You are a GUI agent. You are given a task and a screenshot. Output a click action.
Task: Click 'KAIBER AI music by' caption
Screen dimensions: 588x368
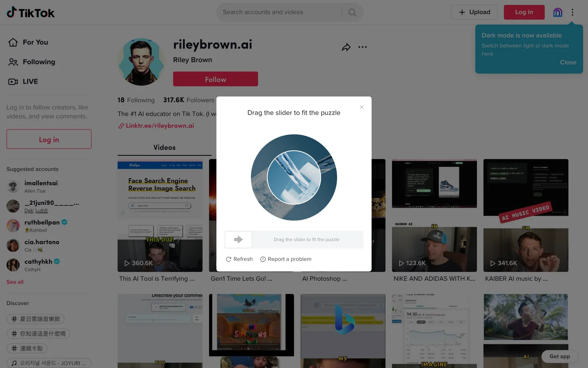[x=516, y=278]
